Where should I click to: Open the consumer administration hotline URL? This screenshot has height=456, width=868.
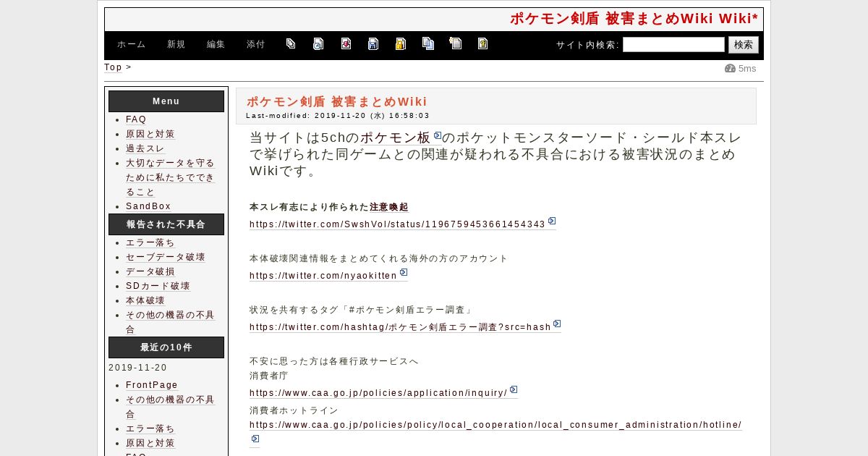click(x=495, y=425)
